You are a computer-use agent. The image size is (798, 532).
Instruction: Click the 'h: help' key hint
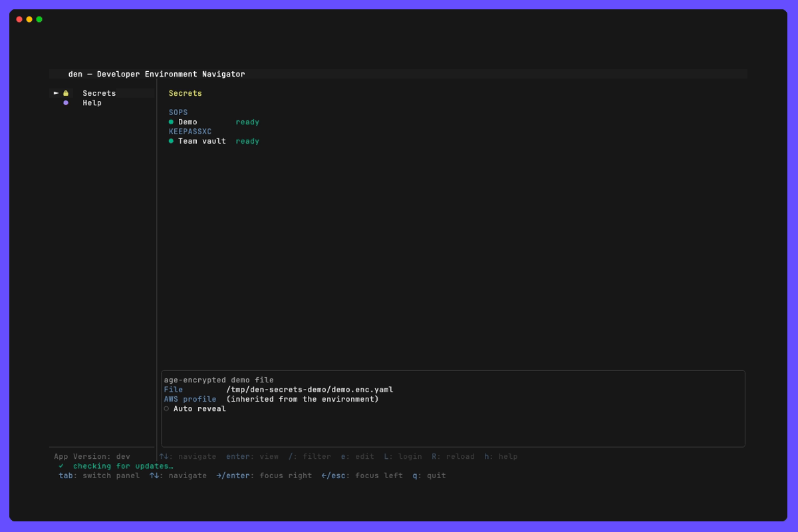pyautogui.click(x=501, y=457)
